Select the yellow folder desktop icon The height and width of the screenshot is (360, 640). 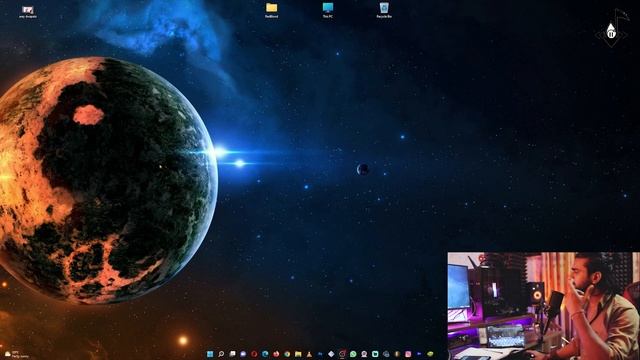coord(271,10)
